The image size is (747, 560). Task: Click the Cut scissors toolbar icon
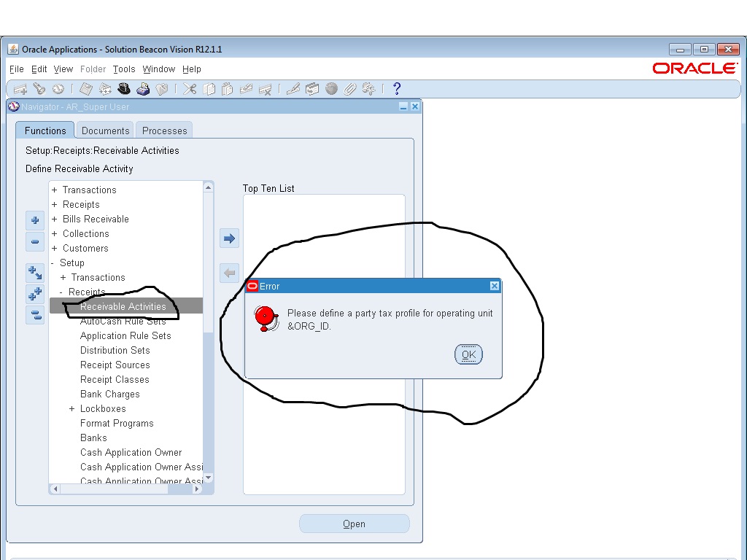point(190,89)
